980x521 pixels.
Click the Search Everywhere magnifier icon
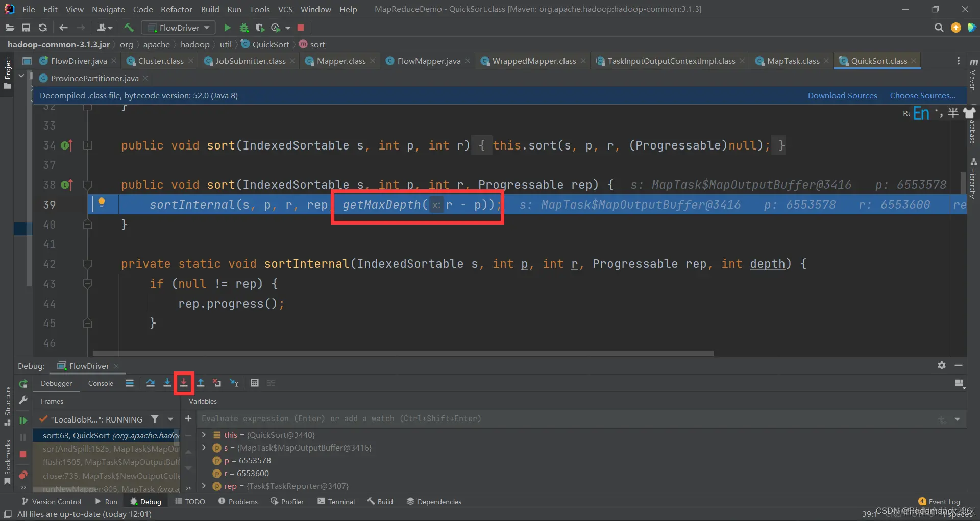pos(939,28)
